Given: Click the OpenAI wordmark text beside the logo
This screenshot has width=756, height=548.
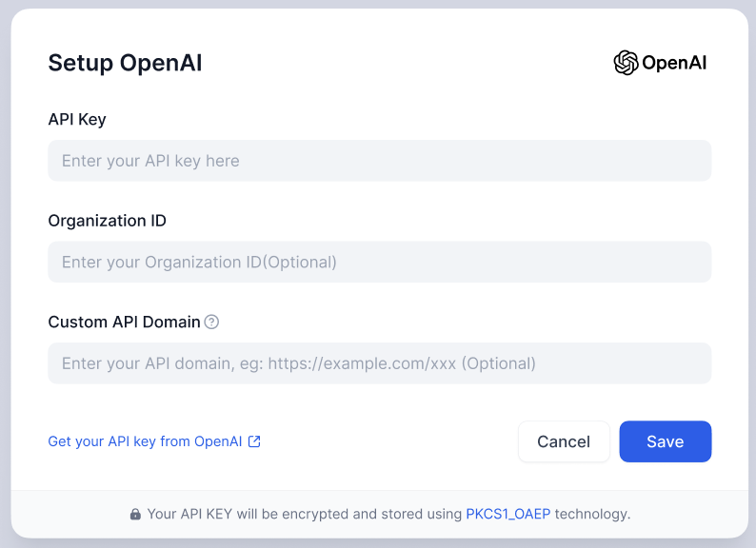Looking at the screenshot, I should pos(674,64).
